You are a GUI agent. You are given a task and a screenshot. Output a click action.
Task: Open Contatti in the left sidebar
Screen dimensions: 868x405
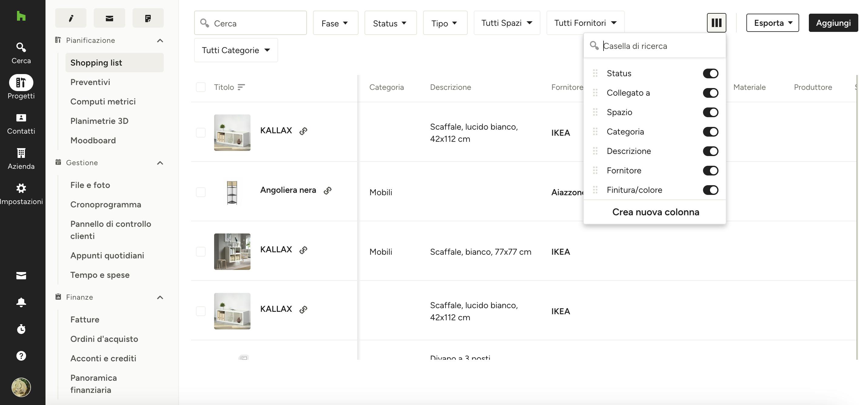point(21,124)
